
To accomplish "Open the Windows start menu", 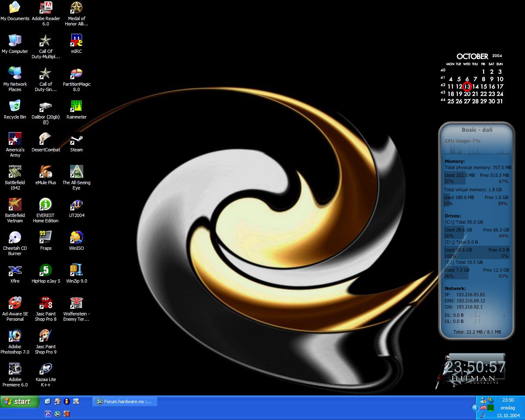I will tap(19, 402).
